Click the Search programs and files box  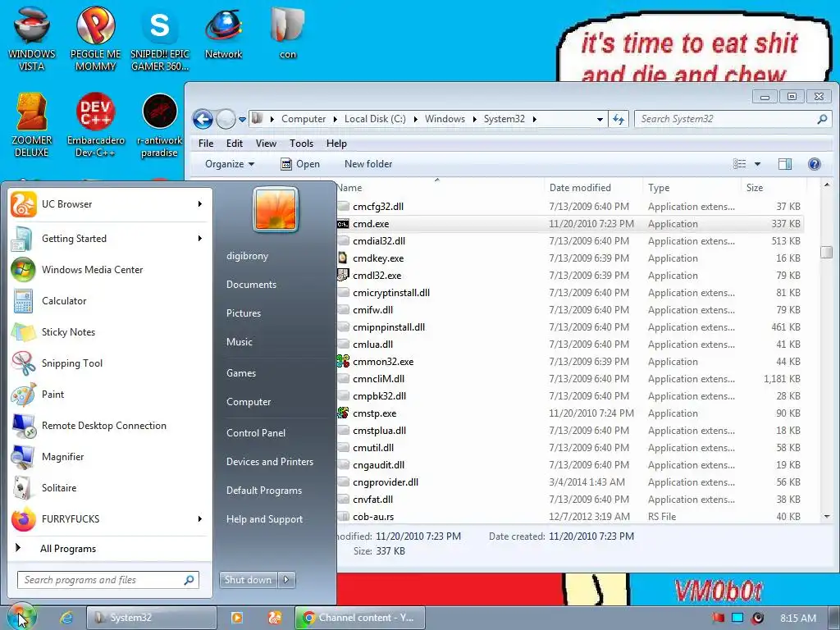(x=108, y=580)
